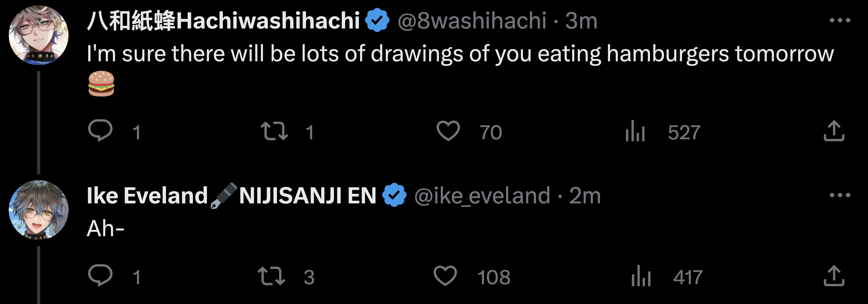Open Ike Eveland's profile picture
The image size is (868, 304).
[38, 210]
